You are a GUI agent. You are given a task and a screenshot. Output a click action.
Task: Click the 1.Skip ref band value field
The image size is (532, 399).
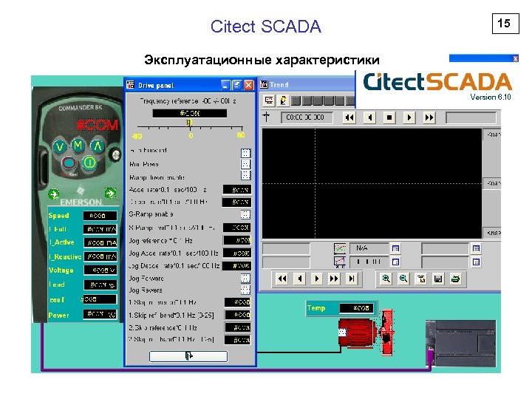tap(238, 315)
